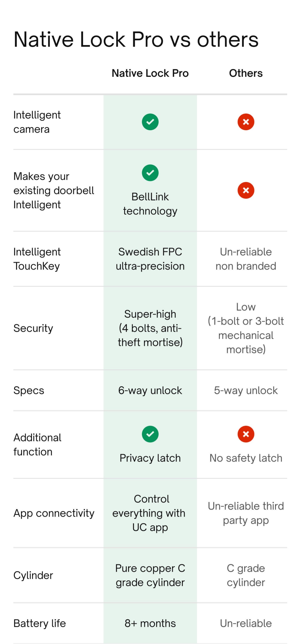Image resolution: width=301 pixels, height=644 pixels.
Task: Click the page title Native Lock Pro vs others
Action: pos(136,39)
